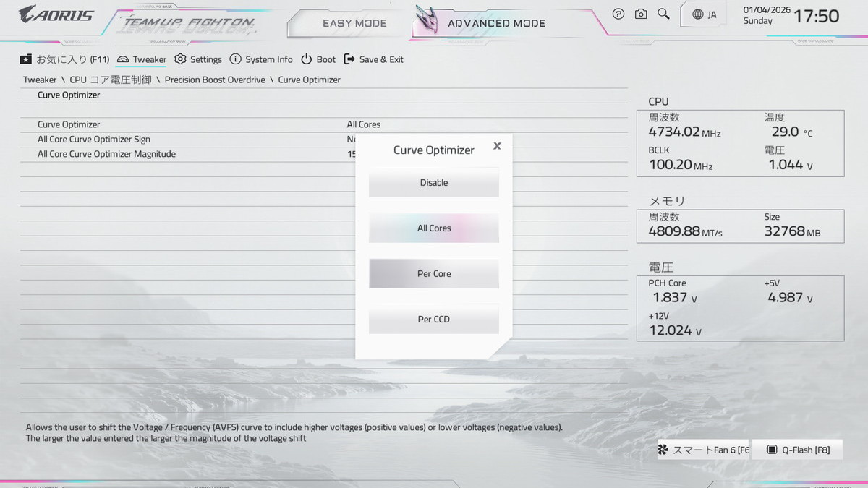Click the Save & Exit arrow icon
868x488 pixels.
click(x=349, y=59)
